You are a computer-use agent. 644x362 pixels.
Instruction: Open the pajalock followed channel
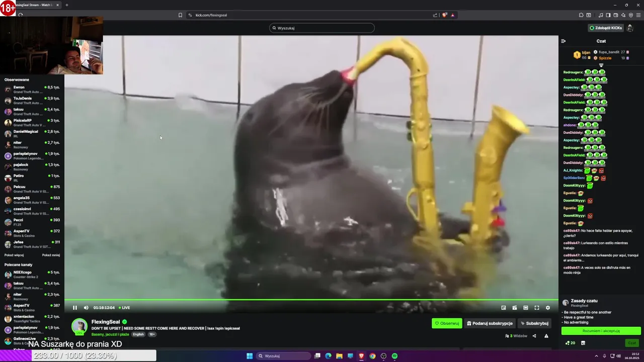pos(32,167)
